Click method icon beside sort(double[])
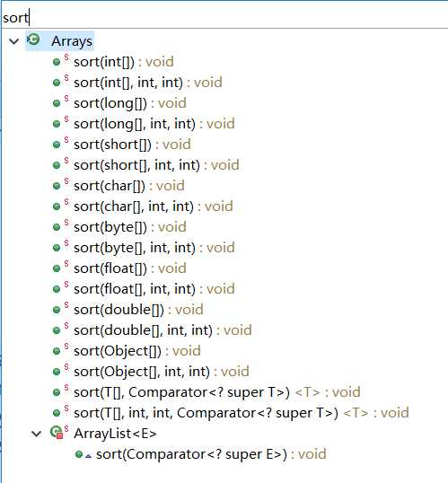The height and width of the screenshot is (483, 448). (x=57, y=311)
